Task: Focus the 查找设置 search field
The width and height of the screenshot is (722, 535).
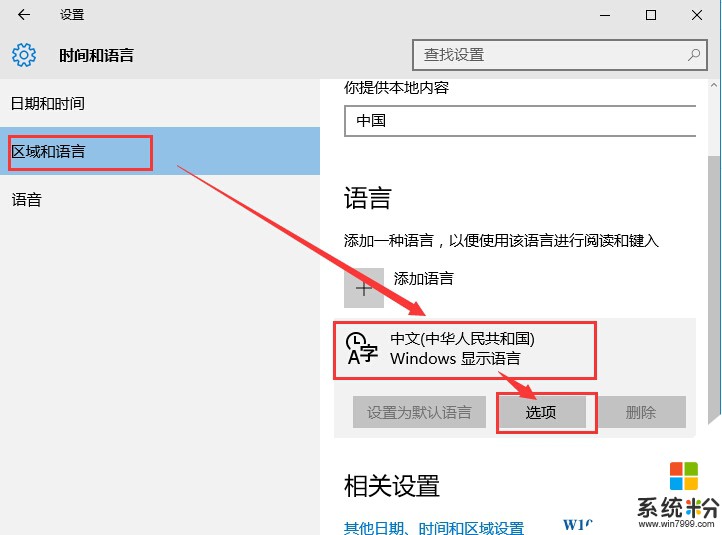Action: pos(559,55)
